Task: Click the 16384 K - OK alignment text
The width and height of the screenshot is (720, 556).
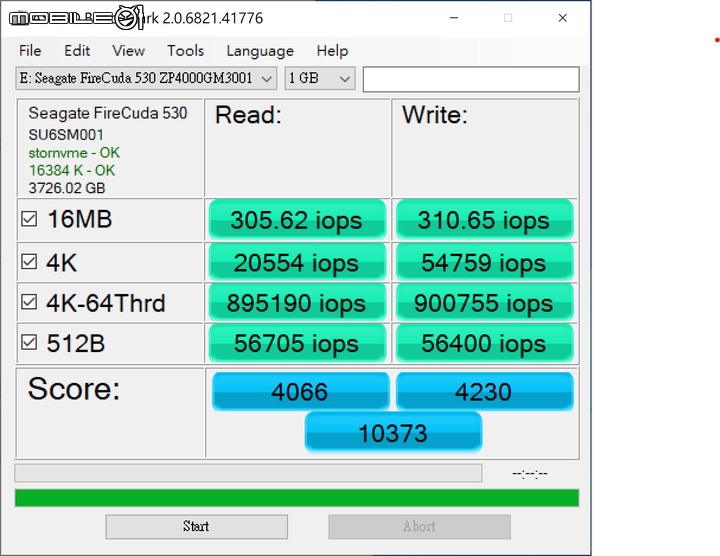Action: click(72, 170)
